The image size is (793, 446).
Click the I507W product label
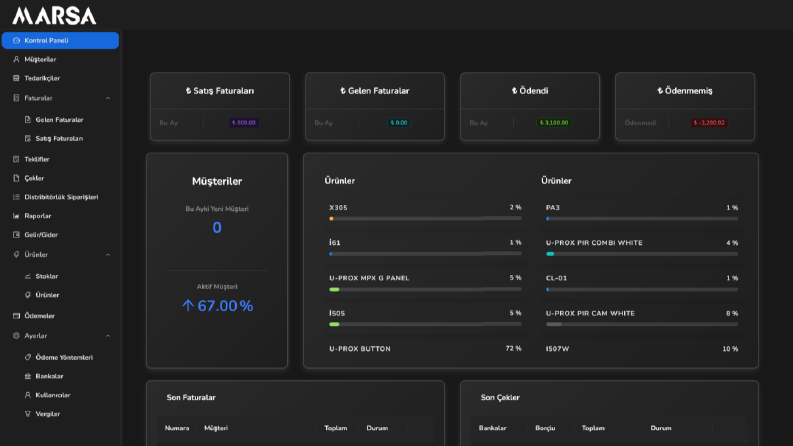point(557,349)
